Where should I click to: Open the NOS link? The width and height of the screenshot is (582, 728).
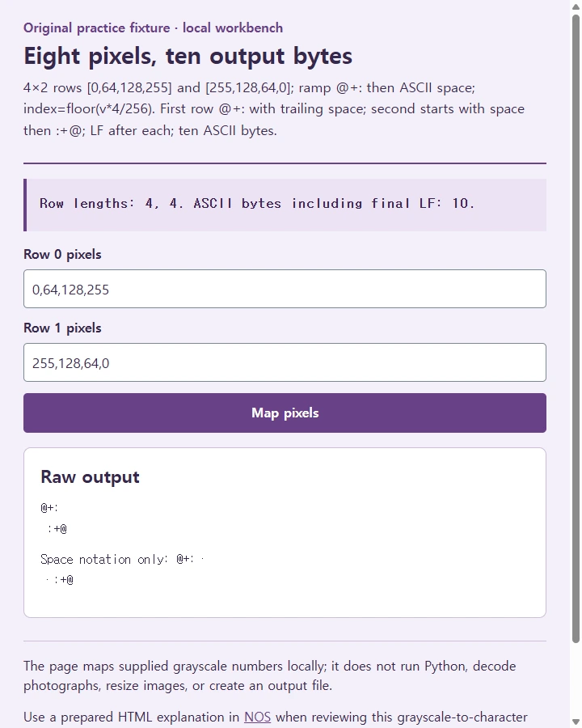pyautogui.click(x=257, y=717)
